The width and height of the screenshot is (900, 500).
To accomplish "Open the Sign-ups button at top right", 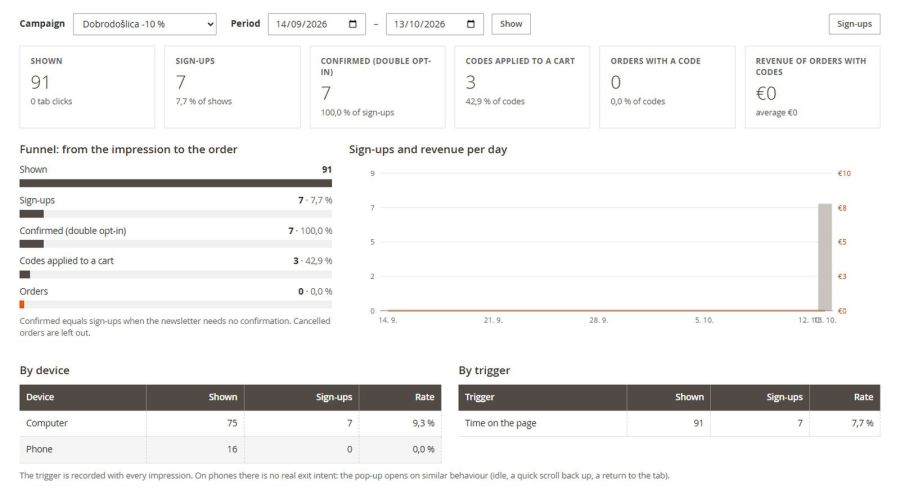I will click(854, 24).
